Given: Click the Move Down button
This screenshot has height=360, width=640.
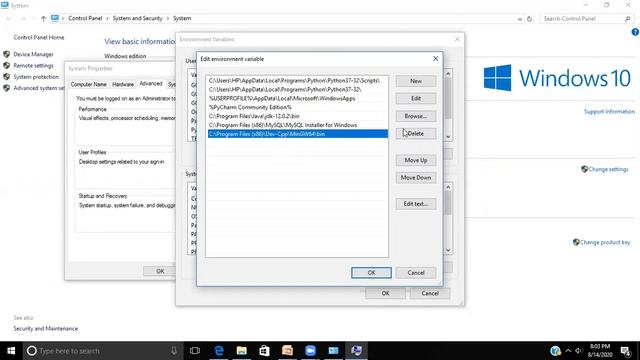Looking at the screenshot, I should point(416,178).
